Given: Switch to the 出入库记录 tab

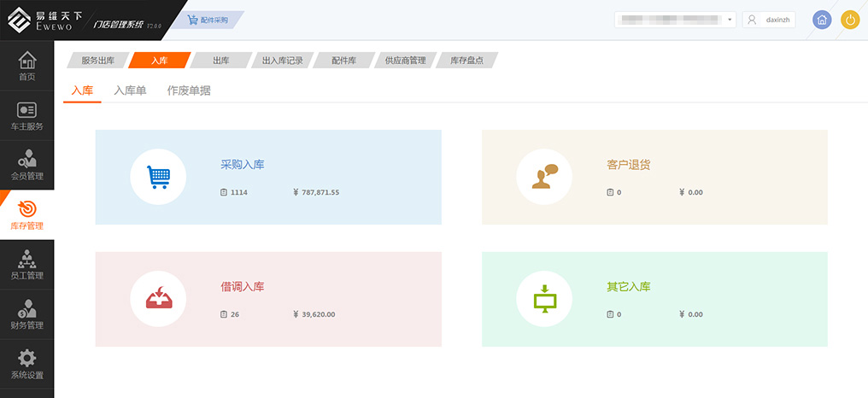Looking at the screenshot, I should (x=282, y=61).
